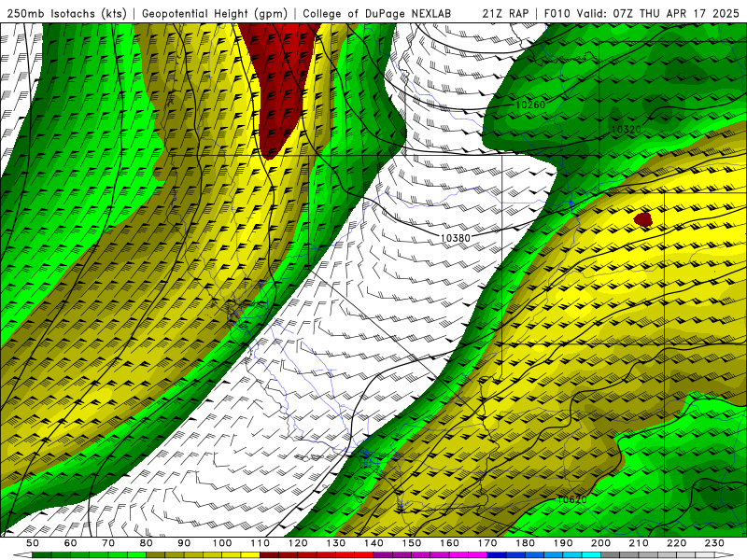Pick the magenta swatch under the 160 label
Viewport: 747px width, 560px height.
click(x=459, y=555)
